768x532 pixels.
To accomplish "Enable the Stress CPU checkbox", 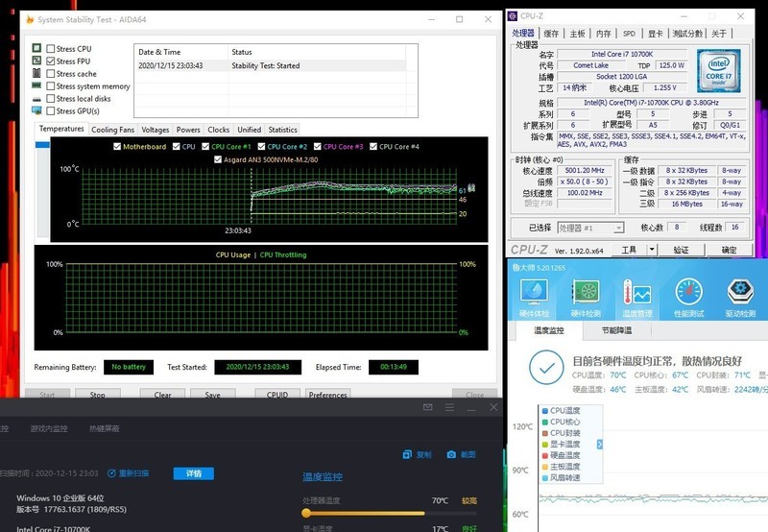I will pos(51,49).
